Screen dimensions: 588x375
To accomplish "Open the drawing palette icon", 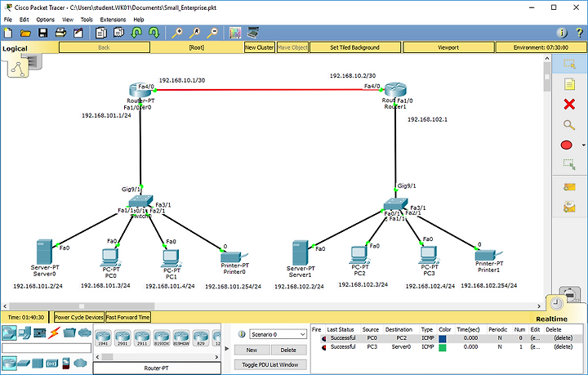I will coord(235,33).
